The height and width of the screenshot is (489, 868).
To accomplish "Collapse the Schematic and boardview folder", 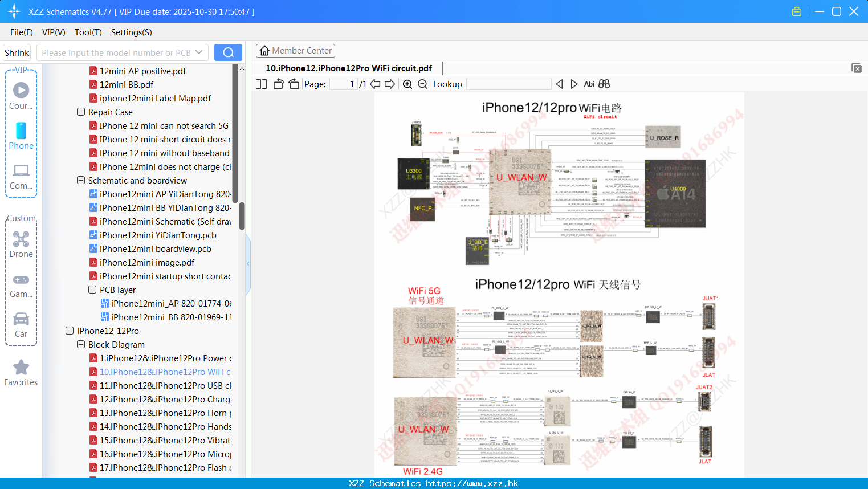I will pos(81,180).
